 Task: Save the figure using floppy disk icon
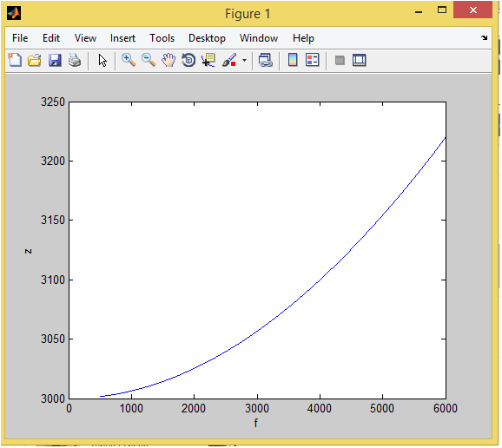pyautogui.click(x=55, y=60)
